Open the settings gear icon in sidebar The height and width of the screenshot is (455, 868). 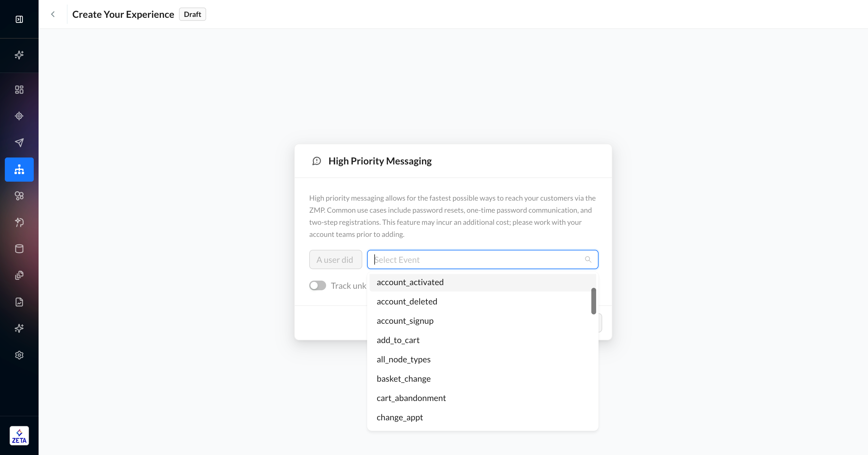click(x=19, y=355)
